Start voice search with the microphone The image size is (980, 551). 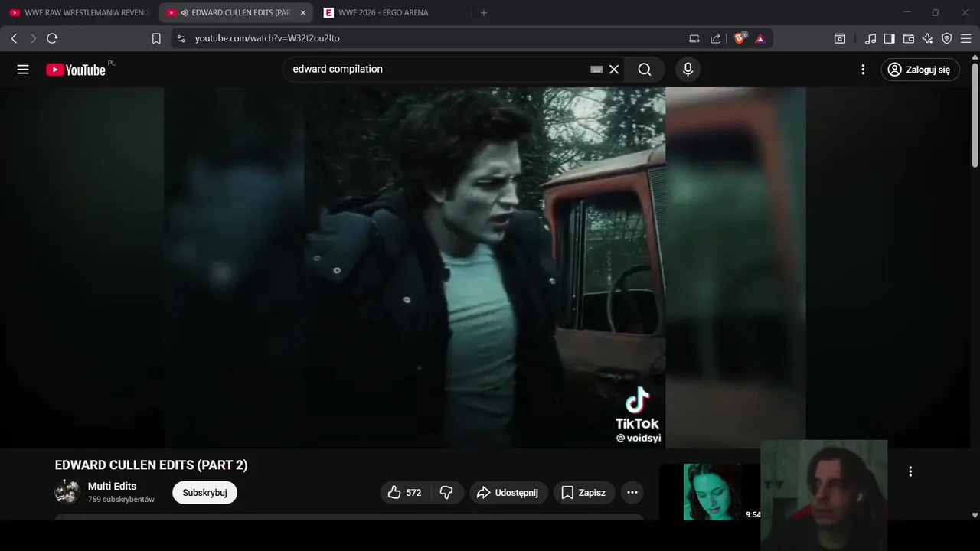click(688, 70)
